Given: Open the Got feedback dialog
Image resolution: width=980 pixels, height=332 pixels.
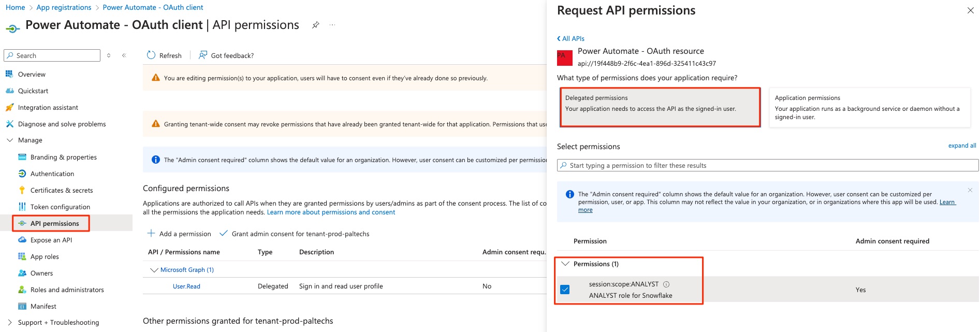Looking at the screenshot, I should 226,55.
